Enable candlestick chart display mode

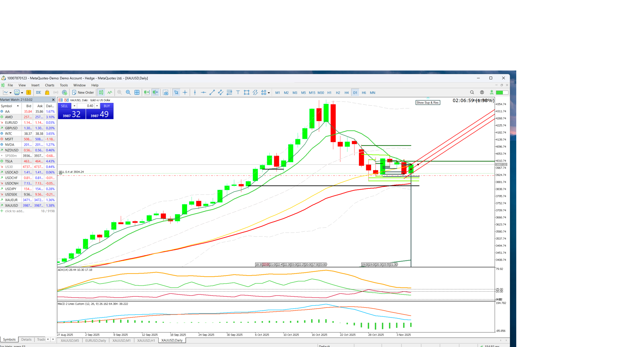tap(101, 92)
